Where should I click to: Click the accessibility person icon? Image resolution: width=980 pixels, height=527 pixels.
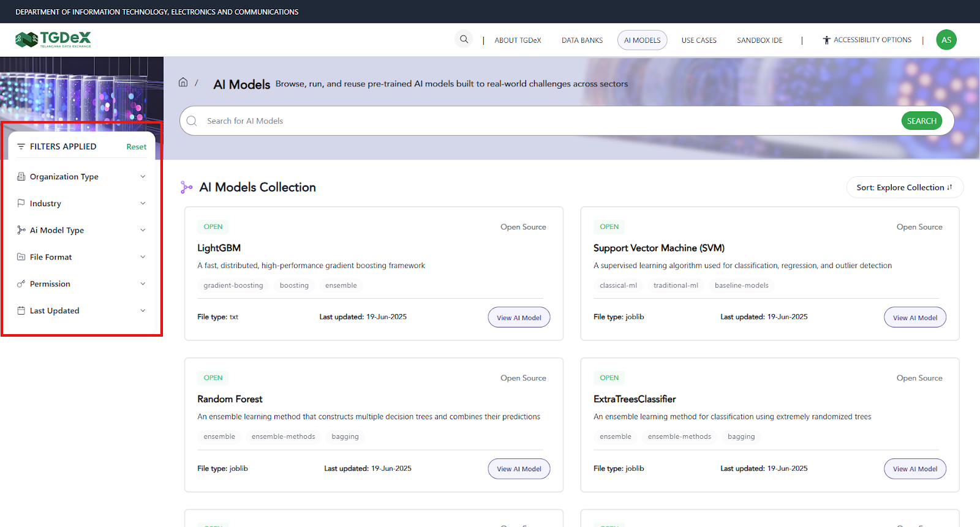pyautogui.click(x=826, y=40)
